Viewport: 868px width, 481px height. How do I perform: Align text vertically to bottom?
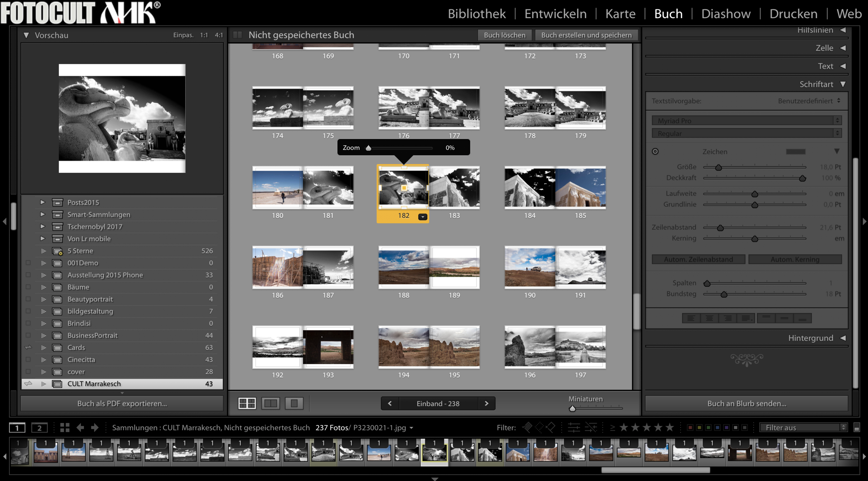(802, 318)
